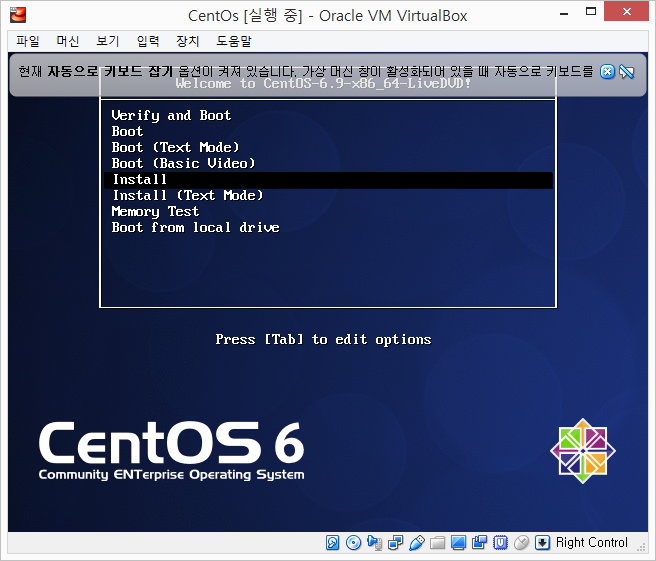Open the hard disk activity status icon
656x561 pixels.
pos(332,543)
